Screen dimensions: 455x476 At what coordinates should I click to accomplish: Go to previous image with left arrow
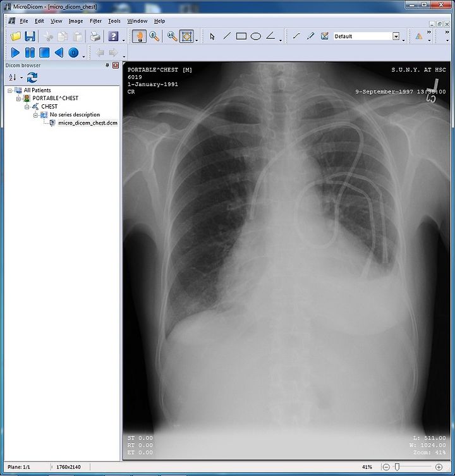100,53
